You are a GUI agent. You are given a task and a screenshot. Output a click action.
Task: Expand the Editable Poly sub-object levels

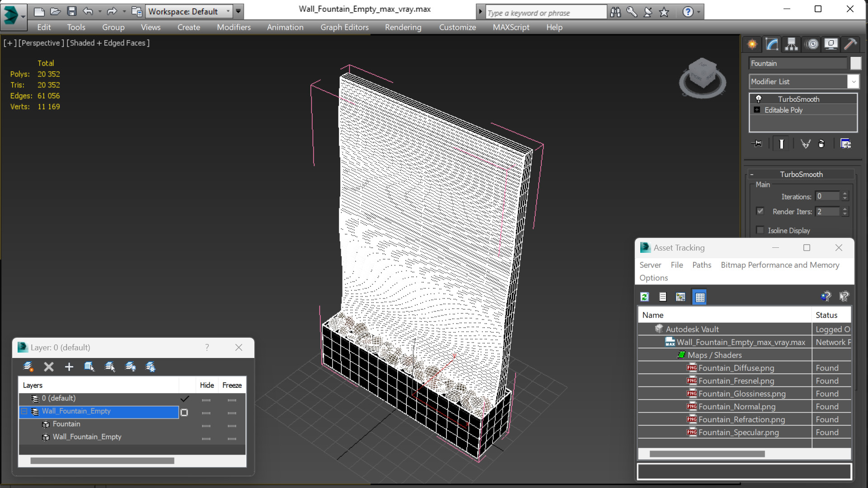point(757,110)
